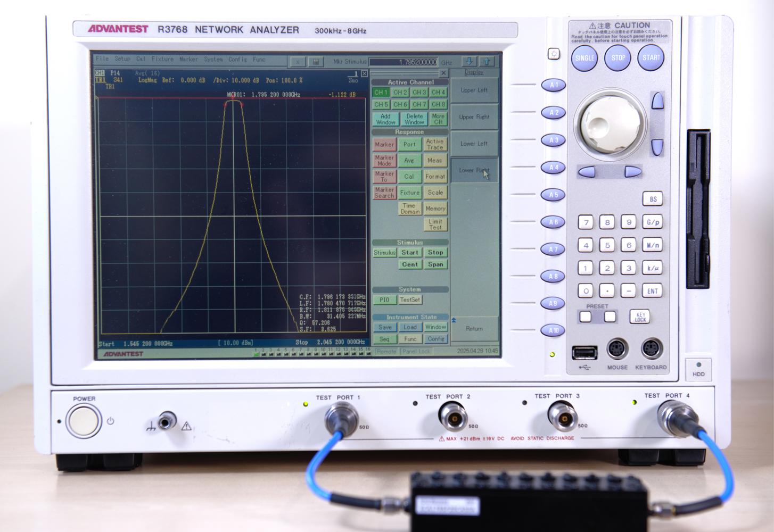This screenshot has width=774, height=532.
Task: Click the X box atop the trace window
Action: (364, 73)
